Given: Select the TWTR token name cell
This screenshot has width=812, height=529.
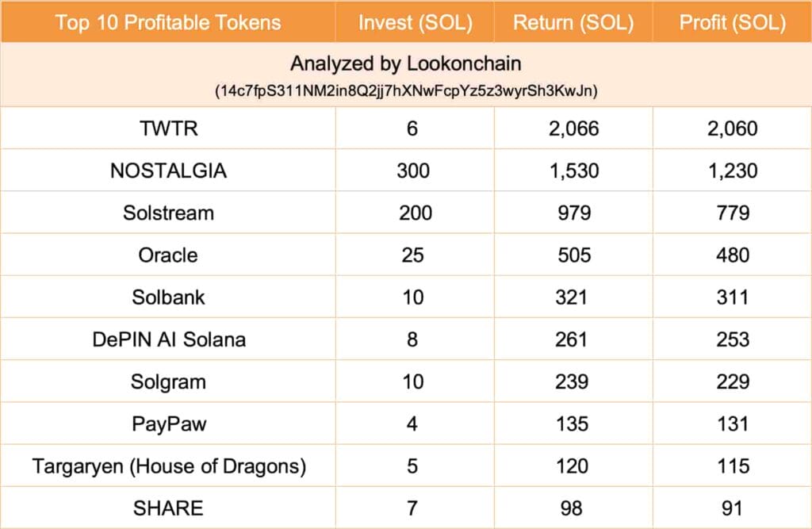Looking at the screenshot, I should click(168, 128).
